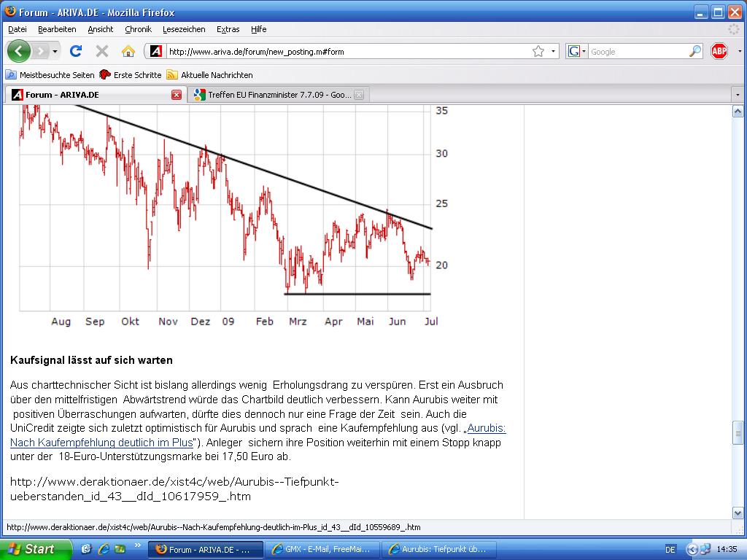This screenshot has height=560, width=747.
Task: Click the Stop loading X icon
Action: 102,51
